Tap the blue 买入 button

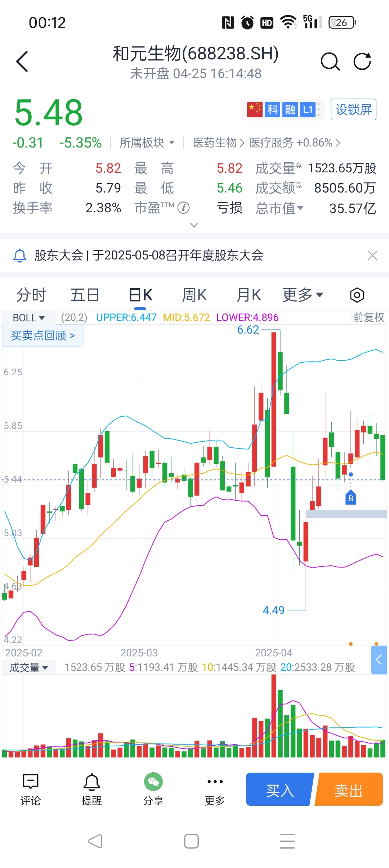coord(280,790)
